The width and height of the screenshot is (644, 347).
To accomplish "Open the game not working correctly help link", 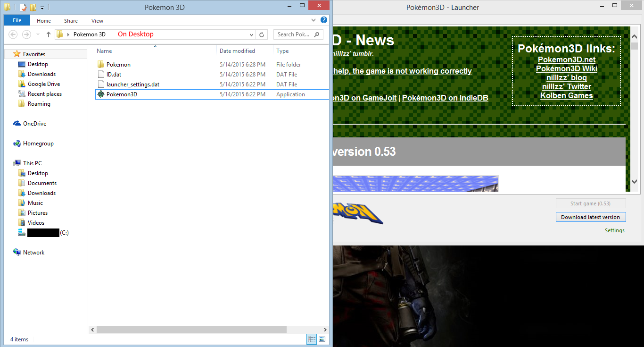I will point(402,71).
